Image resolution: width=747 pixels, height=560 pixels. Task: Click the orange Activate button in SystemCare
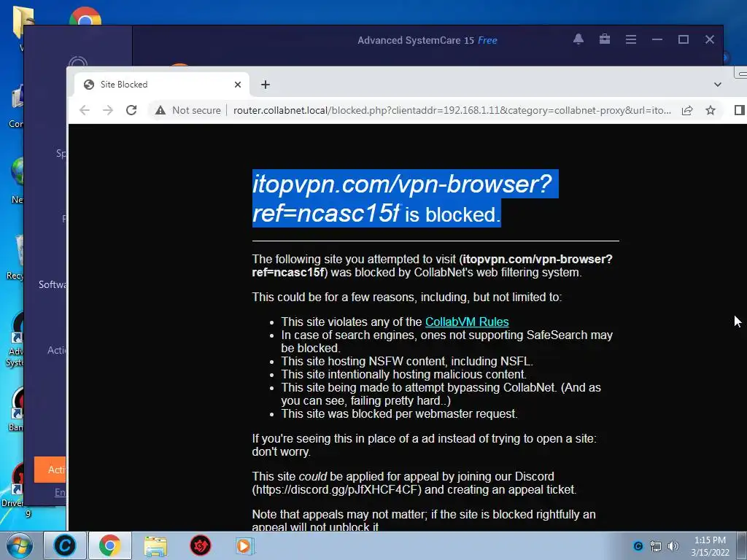tap(50, 470)
